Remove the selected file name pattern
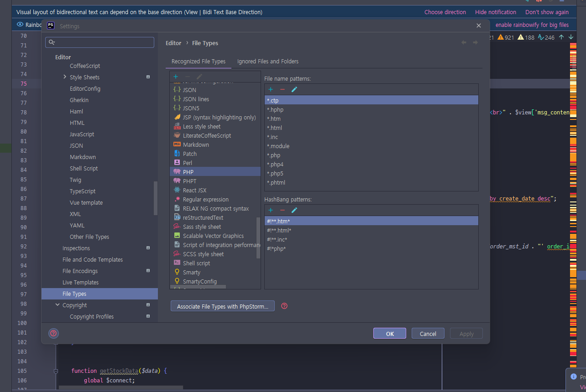The width and height of the screenshot is (586, 392). click(x=283, y=89)
